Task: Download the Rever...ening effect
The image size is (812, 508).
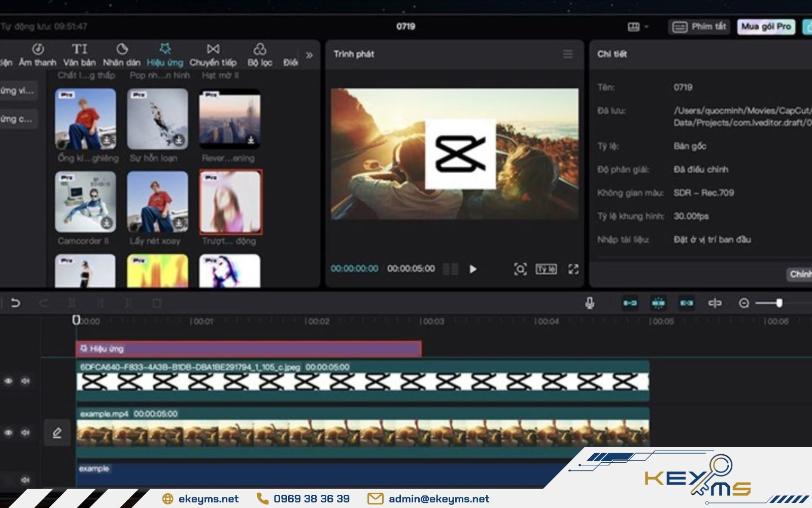Action: (251, 140)
